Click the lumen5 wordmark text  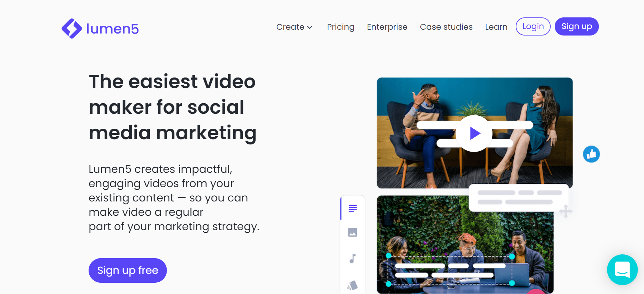point(113,29)
